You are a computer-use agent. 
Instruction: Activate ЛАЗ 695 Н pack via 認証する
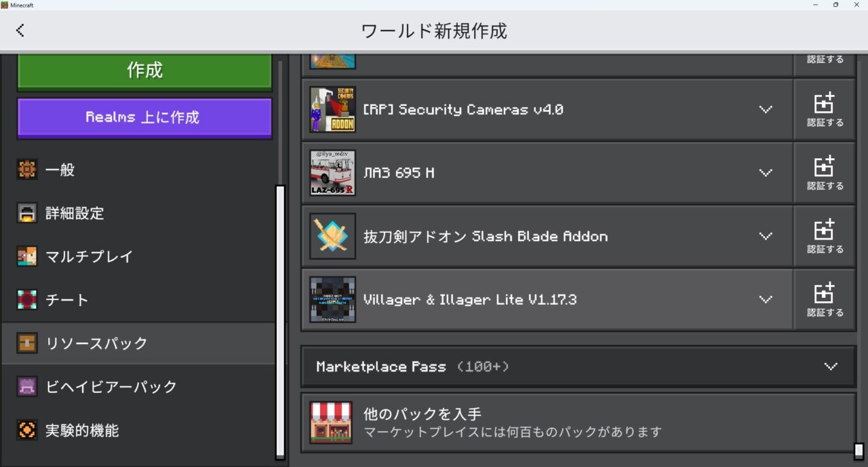coord(825,172)
